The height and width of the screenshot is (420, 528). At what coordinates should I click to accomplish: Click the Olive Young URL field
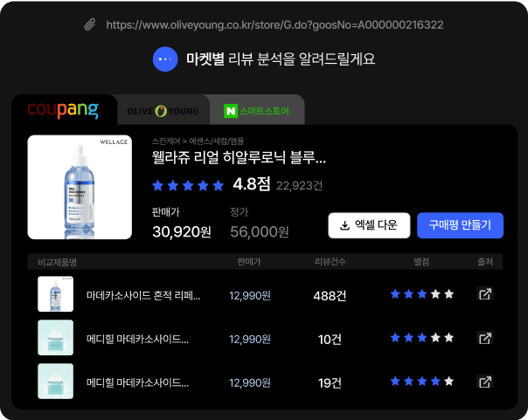click(274, 24)
